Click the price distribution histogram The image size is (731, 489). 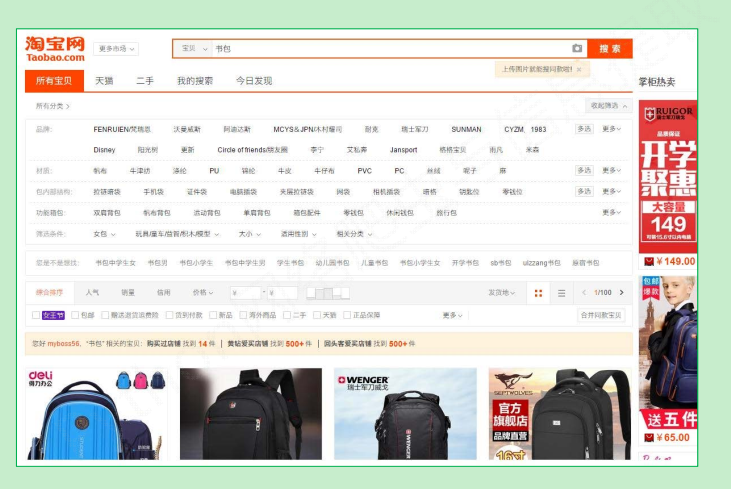click(x=328, y=293)
